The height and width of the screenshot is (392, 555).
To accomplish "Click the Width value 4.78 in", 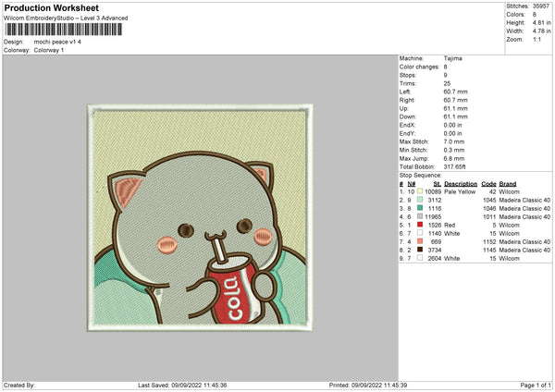I will point(541,31).
